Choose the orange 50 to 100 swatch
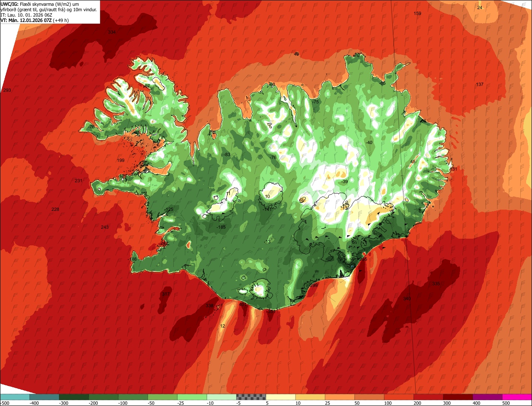Viewport: 532px width, 406px height. [369, 396]
